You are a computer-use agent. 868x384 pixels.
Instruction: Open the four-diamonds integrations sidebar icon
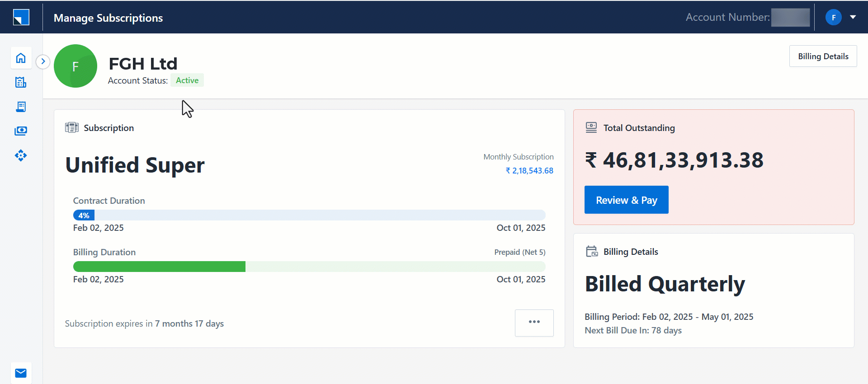[x=21, y=155]
